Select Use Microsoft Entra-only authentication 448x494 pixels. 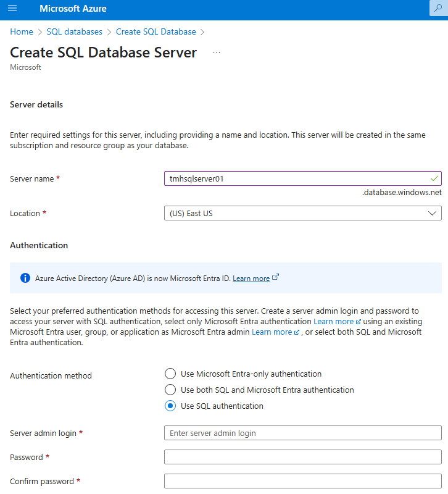(170, 374)
